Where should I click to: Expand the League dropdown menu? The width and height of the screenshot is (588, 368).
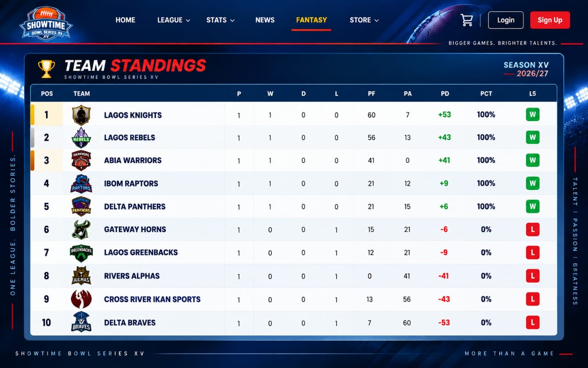pyautogui.click(x=174, y=20)
